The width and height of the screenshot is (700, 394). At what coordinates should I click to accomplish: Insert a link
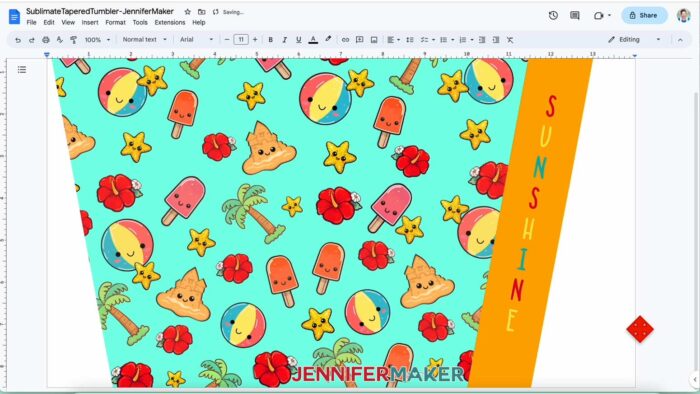(x=345, y=40)
